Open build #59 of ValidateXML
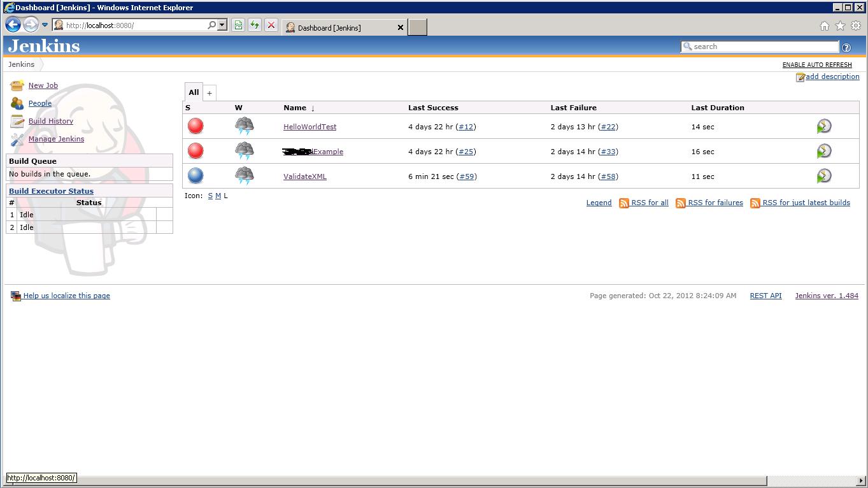 point(467,176)
